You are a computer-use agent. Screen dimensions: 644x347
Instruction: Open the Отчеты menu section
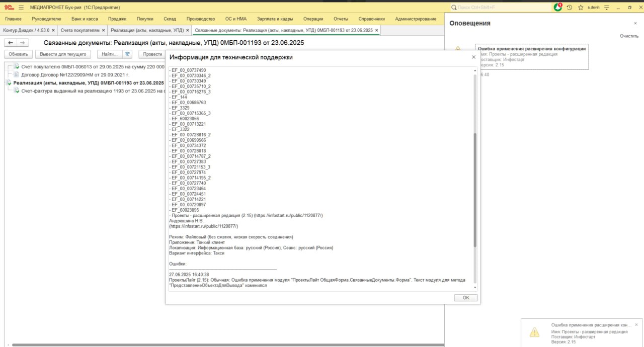pos(341,19)
